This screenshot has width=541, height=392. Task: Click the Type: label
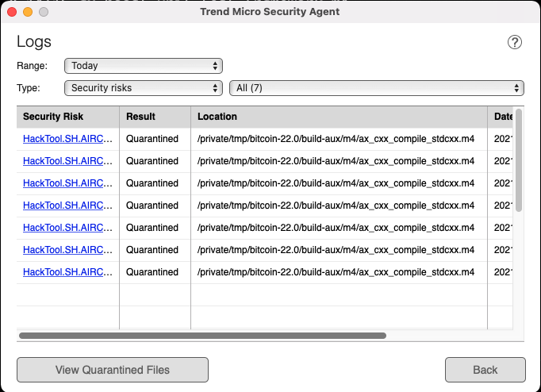[29, 88]
